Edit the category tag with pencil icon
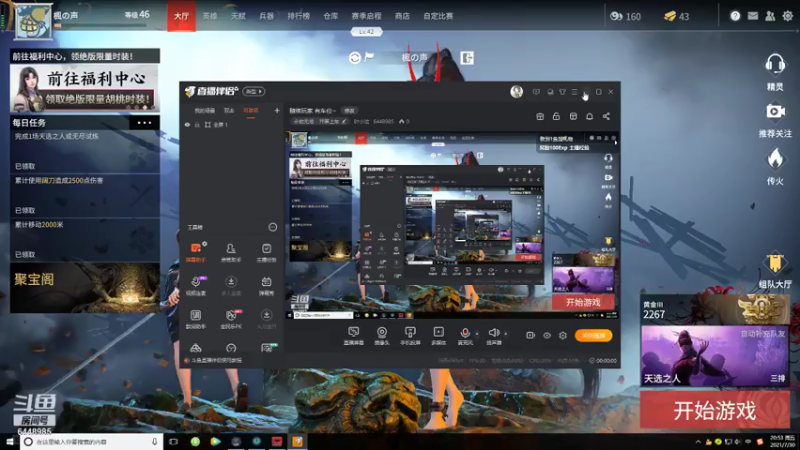Image resolution: width=800 pixels, height=450 pixels. pyautogui.click(x=344, y=121)
